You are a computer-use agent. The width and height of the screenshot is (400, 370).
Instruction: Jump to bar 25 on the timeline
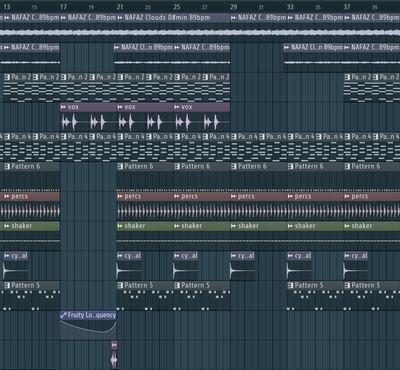177,7
